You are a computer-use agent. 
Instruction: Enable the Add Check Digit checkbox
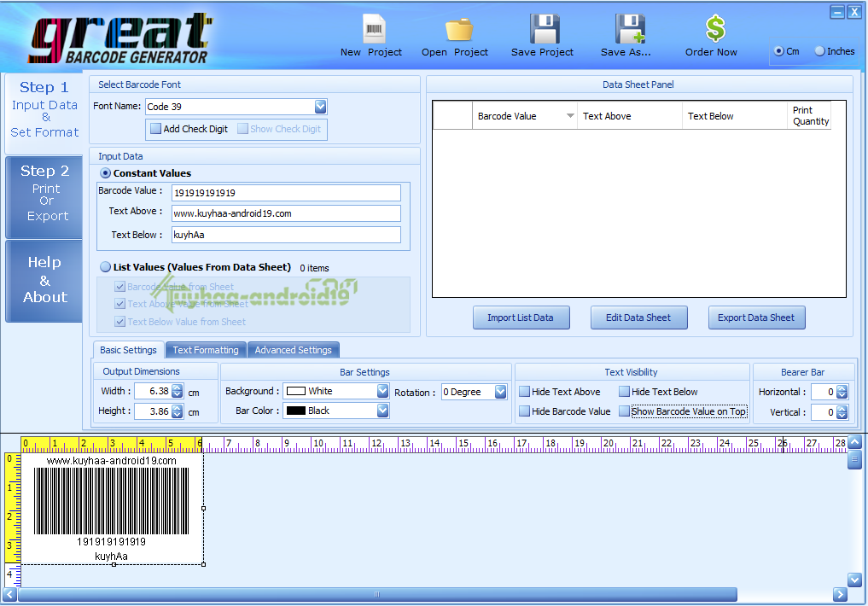point(156,129)
